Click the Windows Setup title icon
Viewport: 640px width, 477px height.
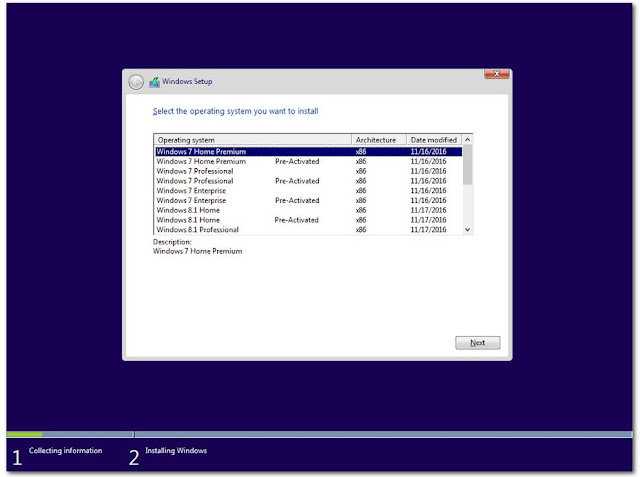(154, 82)
